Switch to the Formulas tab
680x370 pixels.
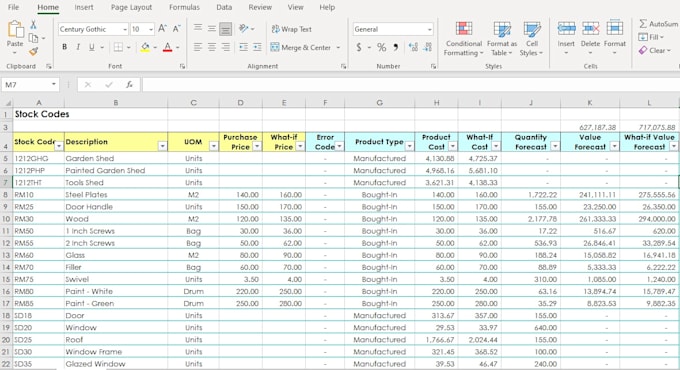point(184,7)
